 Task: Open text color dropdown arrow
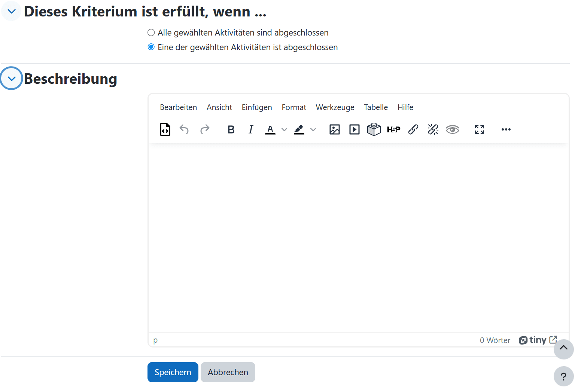pos(285,129)
